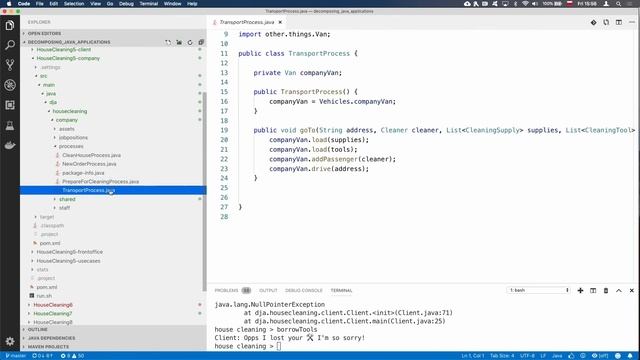The width and height of the screenshot is (640, 360).
Task: Expand the JAVA DEPENDENCIES section
Action: pyautogui.click(x=113, y=338)
